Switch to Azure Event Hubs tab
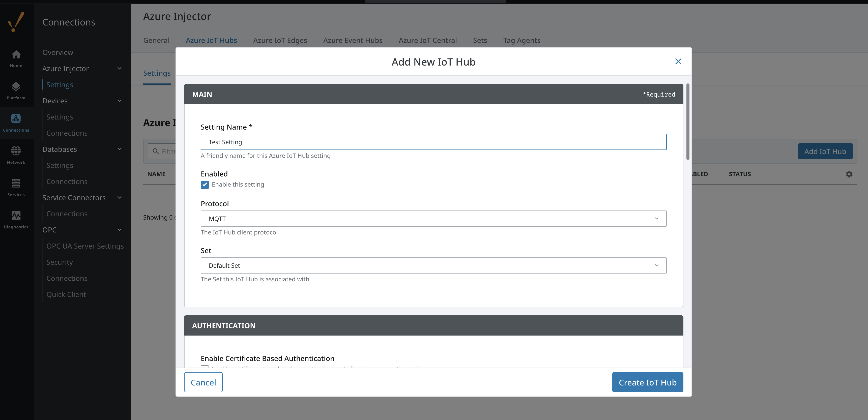Screen dimensions: 868x420 [x=353, y=40]
